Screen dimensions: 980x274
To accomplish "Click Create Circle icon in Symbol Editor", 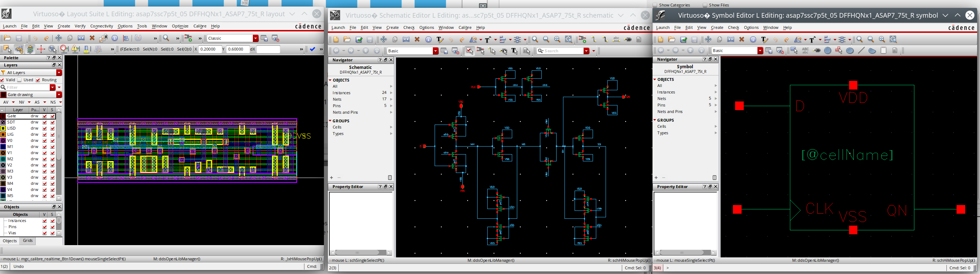I will point(827,51).
